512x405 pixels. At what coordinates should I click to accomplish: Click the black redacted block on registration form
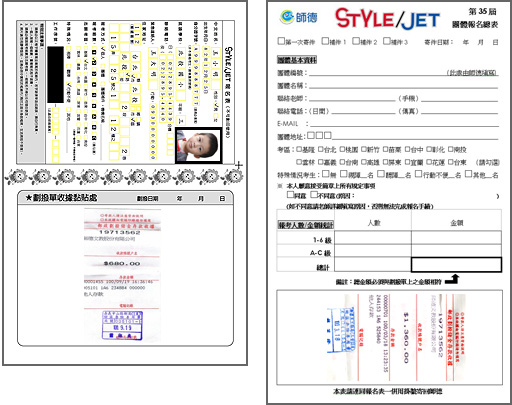tap(55, 75)
